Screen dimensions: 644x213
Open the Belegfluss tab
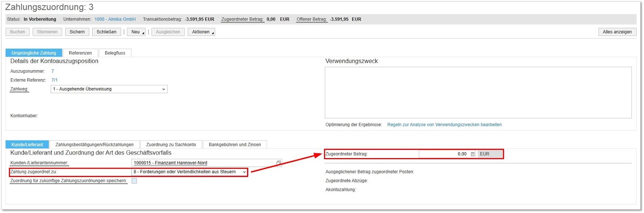[x=115, y=53]
